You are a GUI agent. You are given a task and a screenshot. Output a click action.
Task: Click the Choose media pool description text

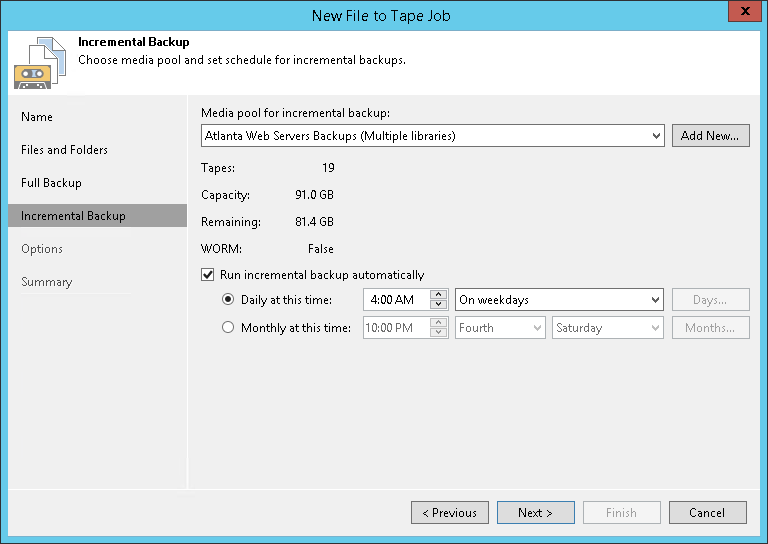[242, 60]
